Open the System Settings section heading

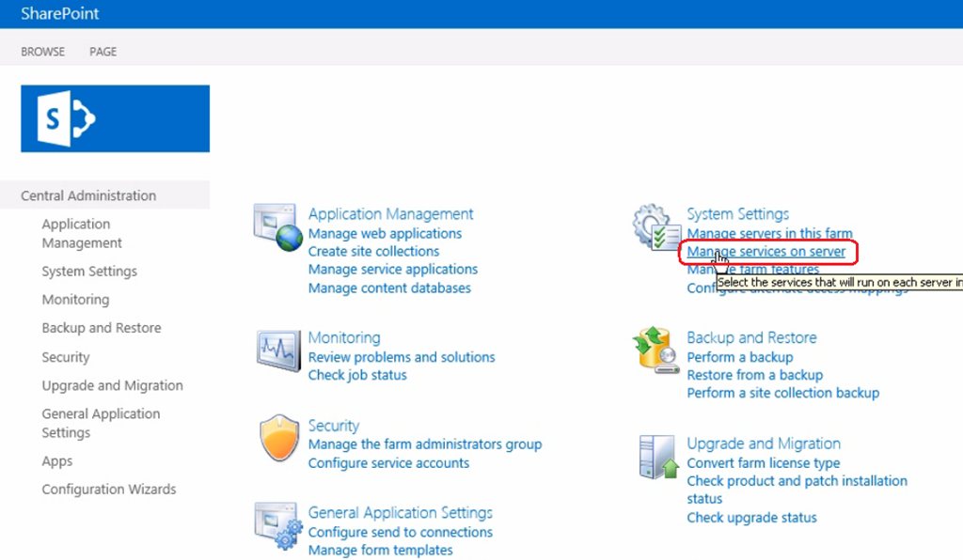[x=737, y=213]
